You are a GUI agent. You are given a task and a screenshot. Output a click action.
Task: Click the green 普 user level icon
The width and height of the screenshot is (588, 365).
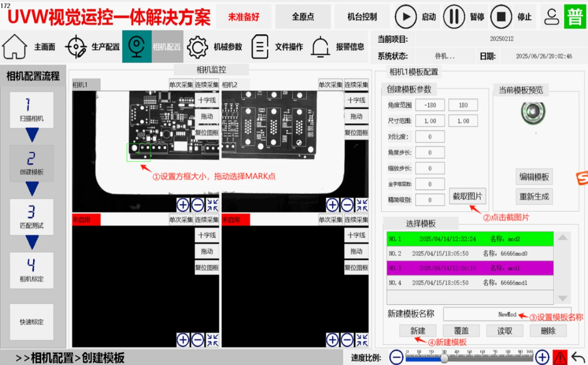pos(575,17)
